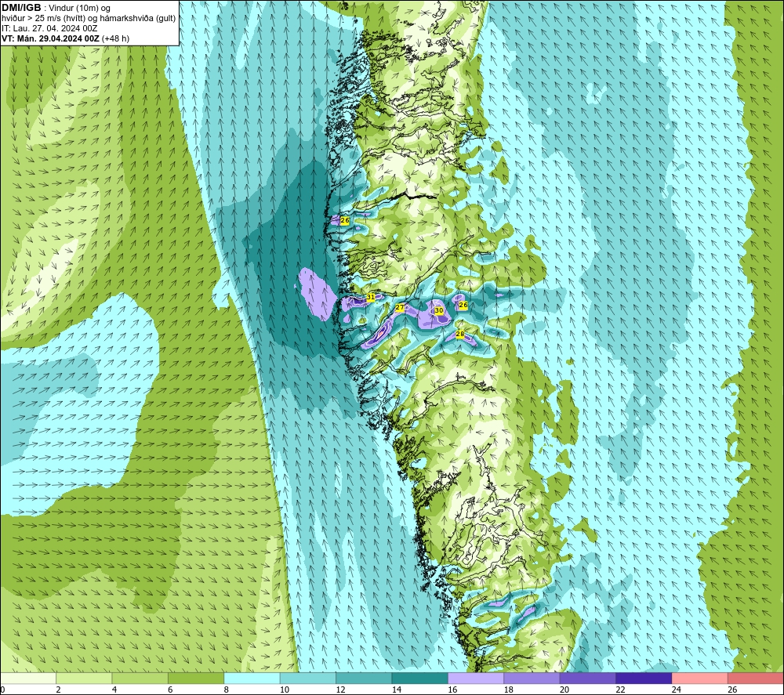Click the scale label 24
784x695 pixels.
[x=677, y=690]
